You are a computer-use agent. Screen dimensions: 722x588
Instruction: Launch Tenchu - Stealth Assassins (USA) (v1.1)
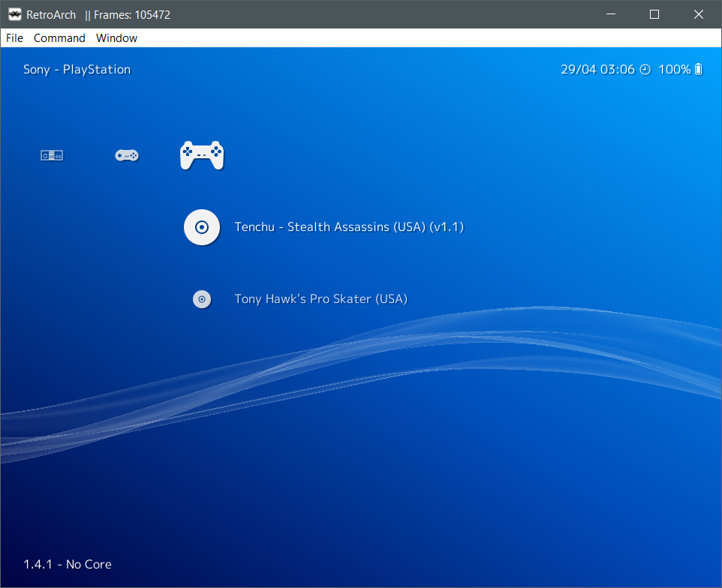[349, 226]
